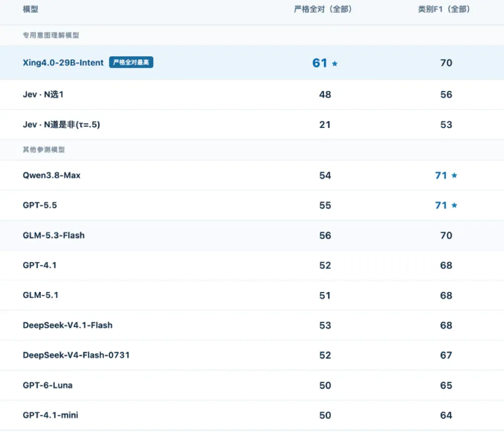This screenshot has width=504, height=437.
Task: Click the GPT-5.5 model name
Action: tap(40, 205)
